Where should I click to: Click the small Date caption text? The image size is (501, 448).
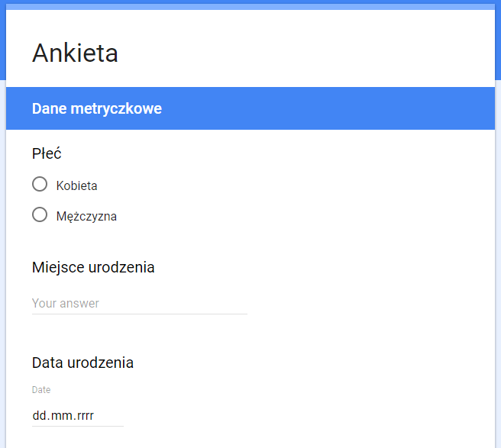pyautogui.click(x=41, y=390)
